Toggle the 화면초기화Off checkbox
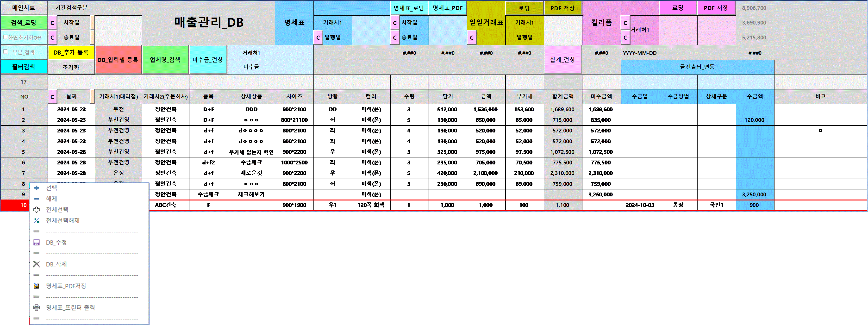This screenshot has width=868, height=325. click(x=5, y=37)
